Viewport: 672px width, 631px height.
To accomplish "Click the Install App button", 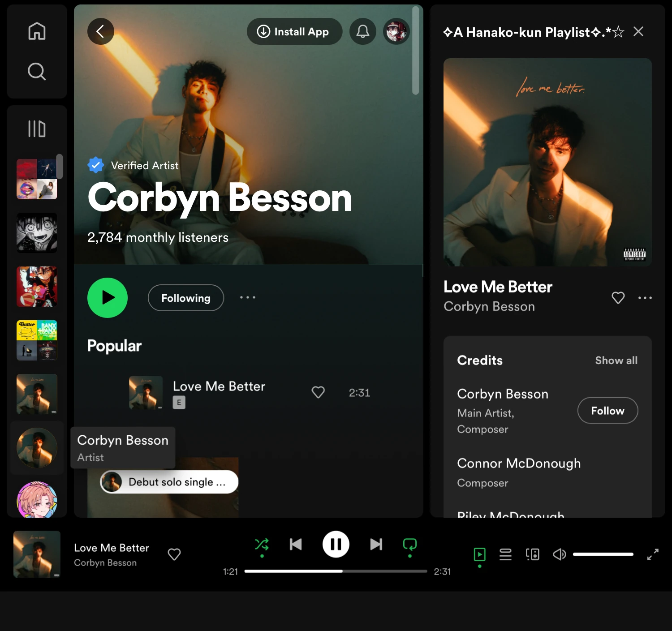I will coord(294,31).
